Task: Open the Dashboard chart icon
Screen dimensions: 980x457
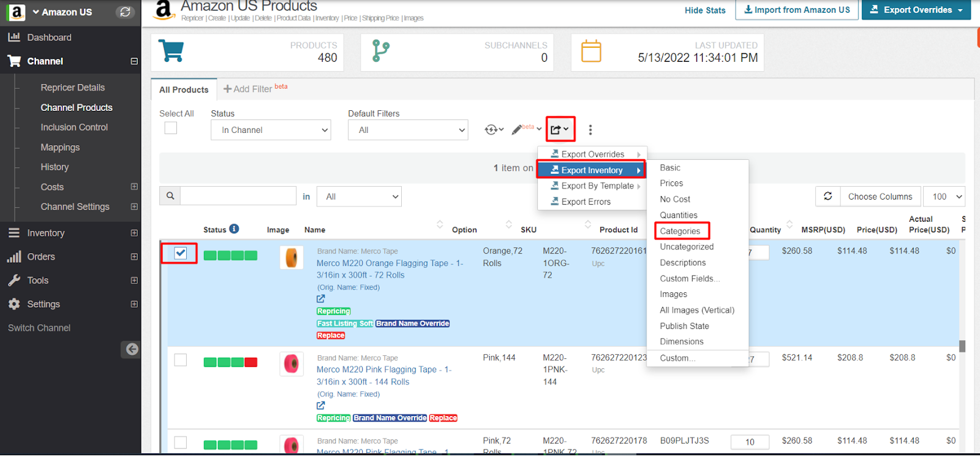Action: click(14, 37)
